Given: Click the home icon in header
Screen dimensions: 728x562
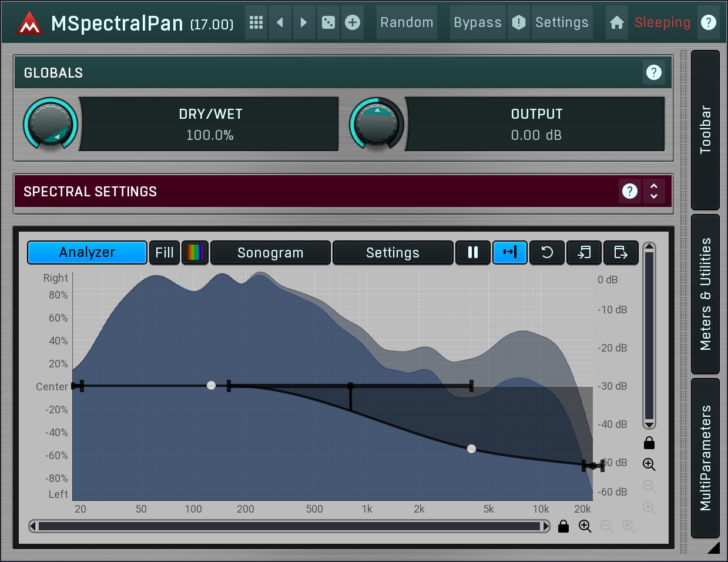Looking at the screenshot, I should (x=616, y=22).
